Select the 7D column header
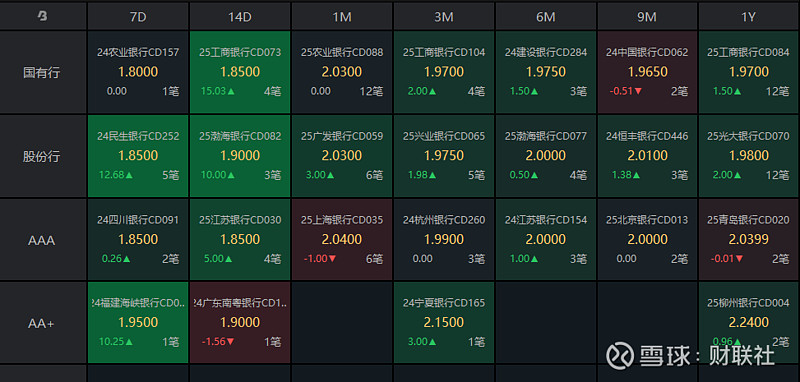800x382 pixels. point(138,16)
